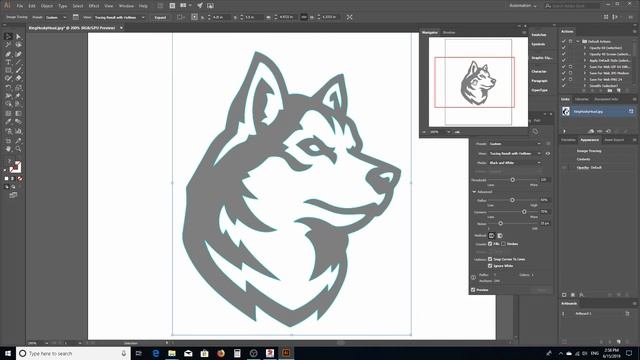Toggle Opacity visibility in Appearance panel
The height and width of the screenshot is (360, 640).
pos(564,167)
